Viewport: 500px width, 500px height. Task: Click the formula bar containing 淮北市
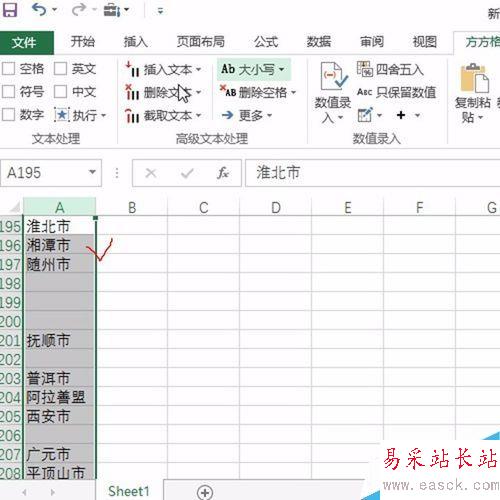[x=373, y=173]
